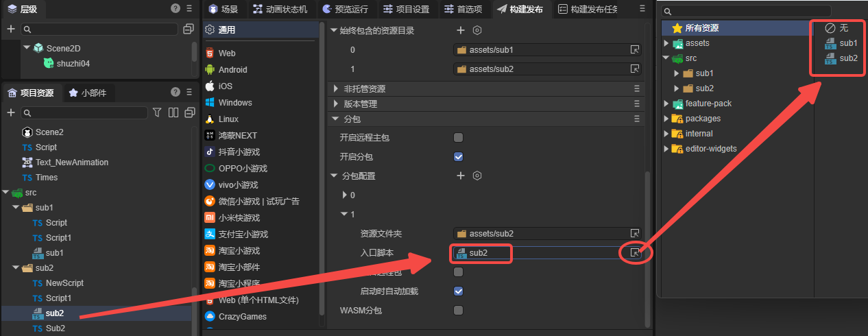Expand the 非托管资源 section
Screen dimensions: 868x336
pos(335,89)
